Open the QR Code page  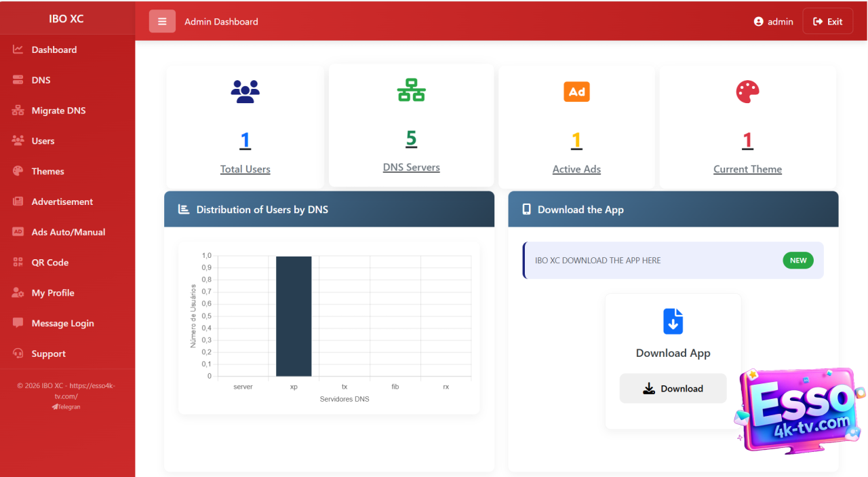[50, 263]
